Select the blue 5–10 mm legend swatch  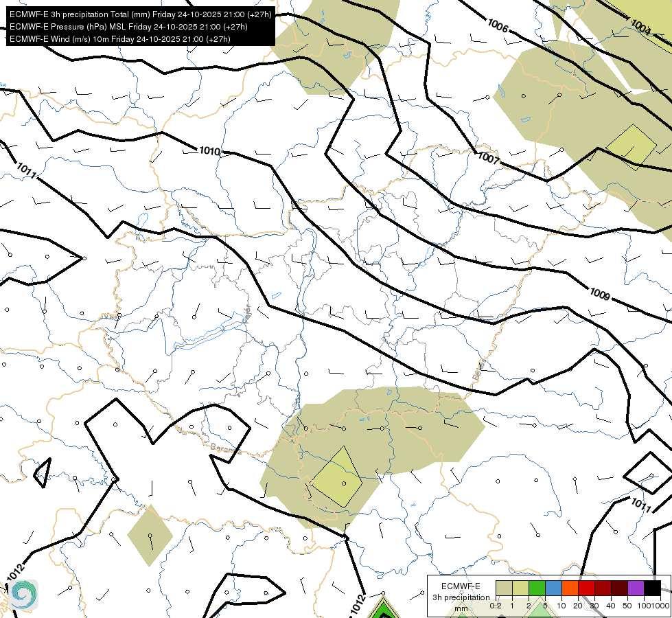click(554, 588)
